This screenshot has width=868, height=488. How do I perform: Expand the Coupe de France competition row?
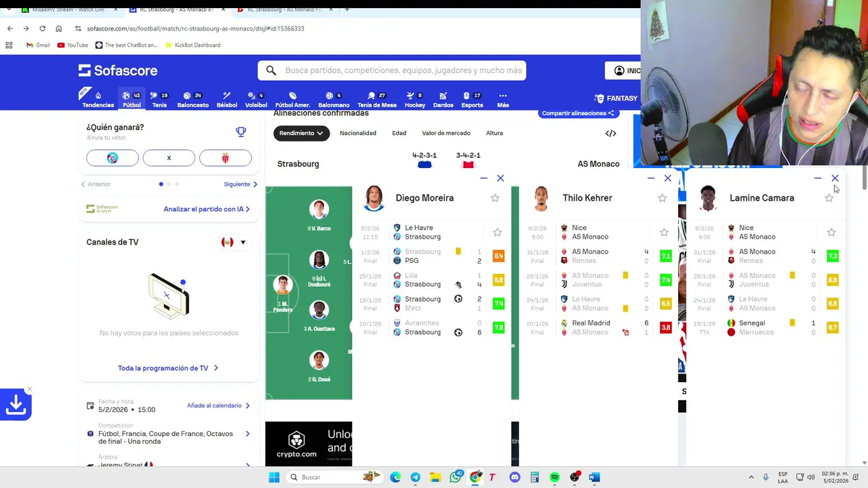168,434
